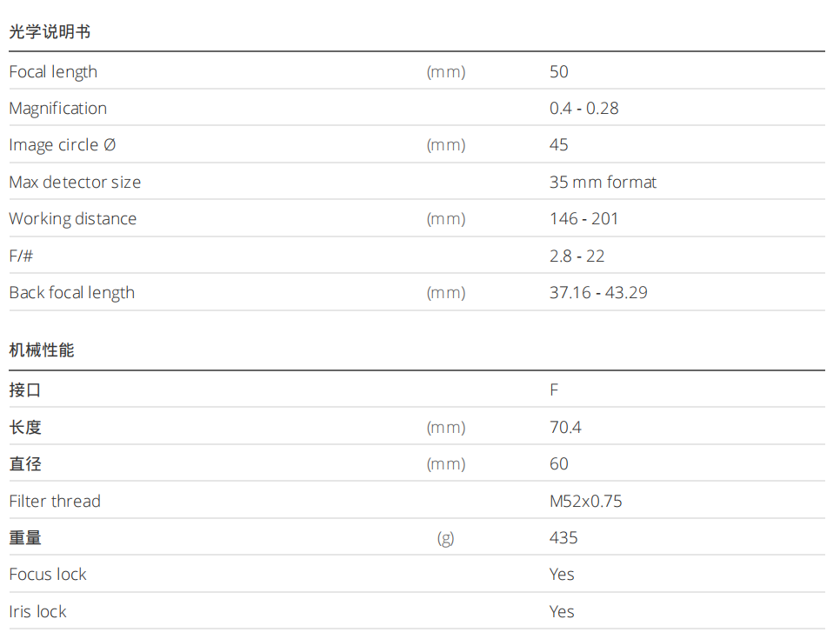Click the 35 mm format value
The image size is (840, 639).
tap(603, 183)
